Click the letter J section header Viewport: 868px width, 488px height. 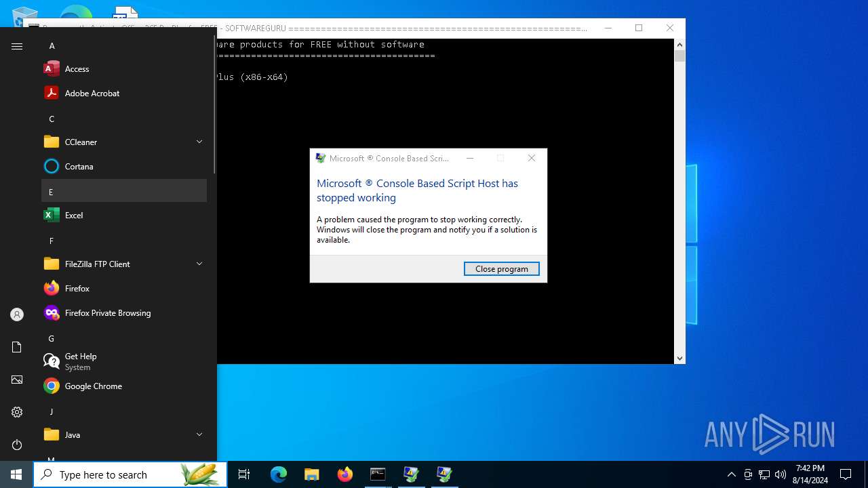point(124,411)
